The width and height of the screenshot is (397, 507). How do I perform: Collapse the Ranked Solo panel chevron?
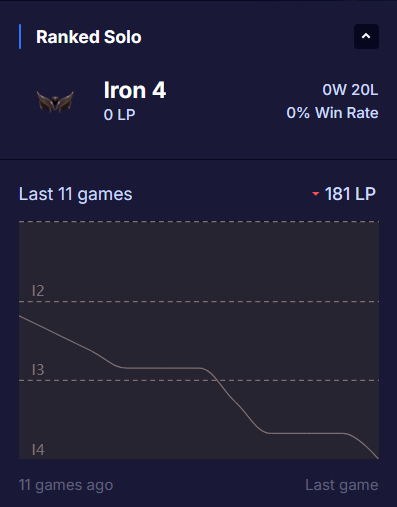coord(366,36)
